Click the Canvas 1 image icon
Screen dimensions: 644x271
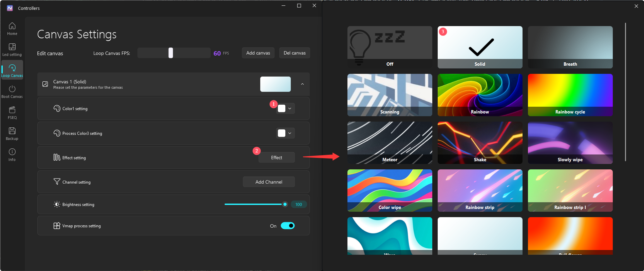pos(45,84)
